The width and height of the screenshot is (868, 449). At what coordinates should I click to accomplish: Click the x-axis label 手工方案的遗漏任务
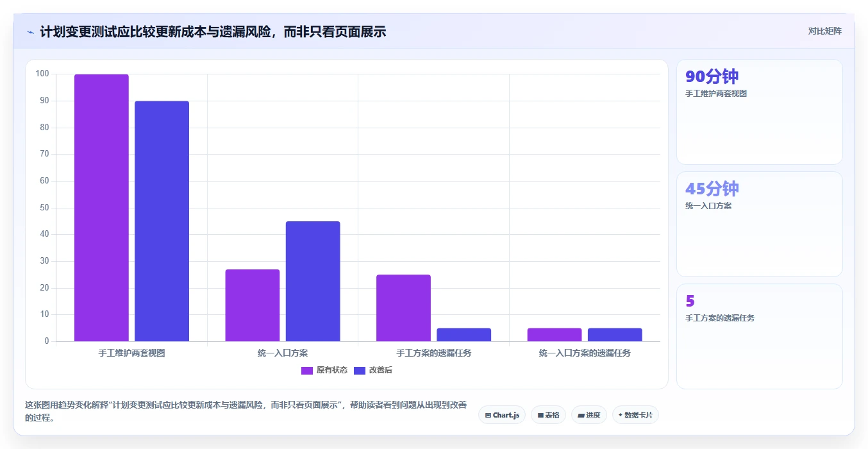(x=434, y=353)
